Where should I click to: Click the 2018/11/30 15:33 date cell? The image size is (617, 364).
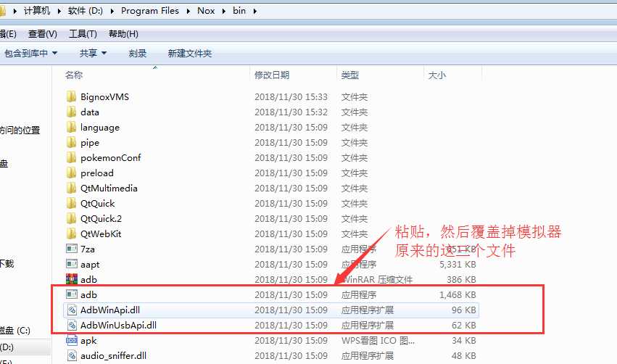[291, 96]
